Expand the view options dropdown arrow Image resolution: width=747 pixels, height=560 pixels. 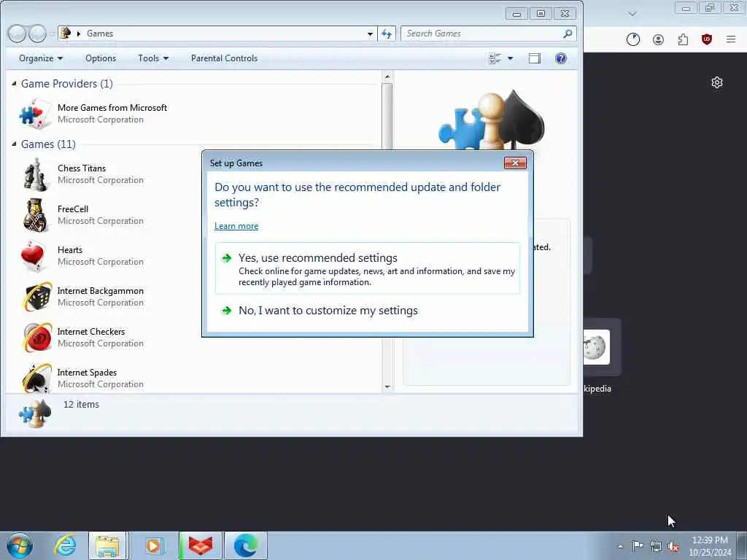pyautogui.click(x=510, y=58)
